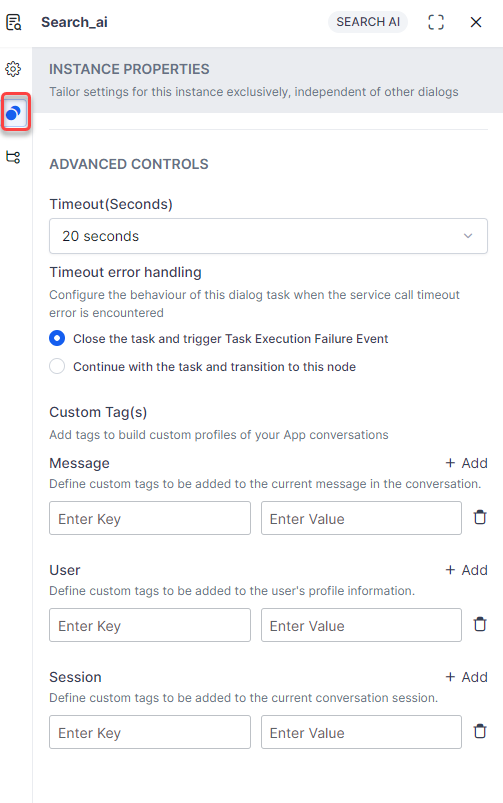
Task: Click the Search AI node icon beside title
Action: tap(14, 22)
